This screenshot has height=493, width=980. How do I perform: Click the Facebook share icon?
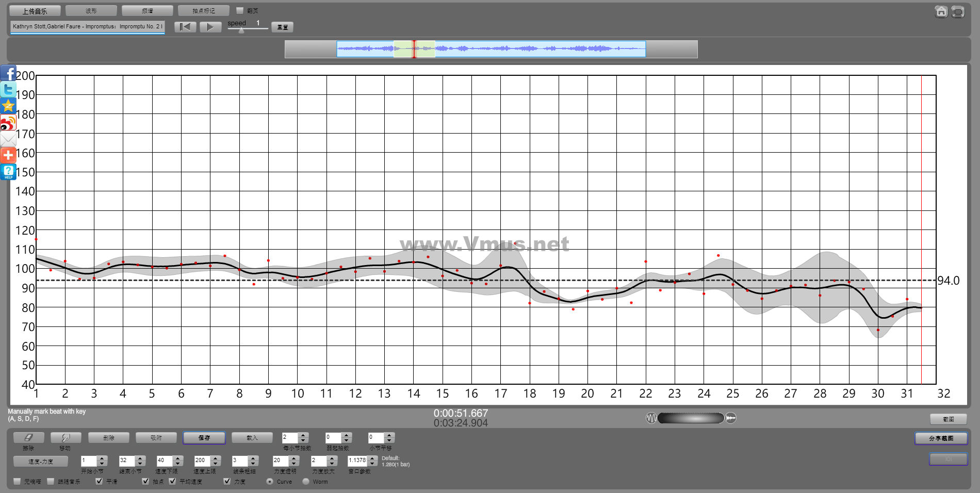point(8,73)
